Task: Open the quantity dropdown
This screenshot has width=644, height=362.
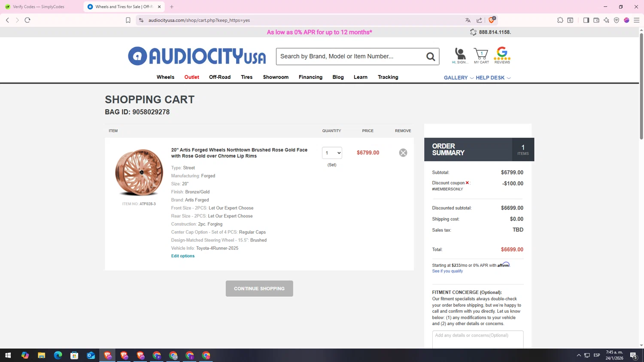Action: pyautogui.click(x=332, y=153)
